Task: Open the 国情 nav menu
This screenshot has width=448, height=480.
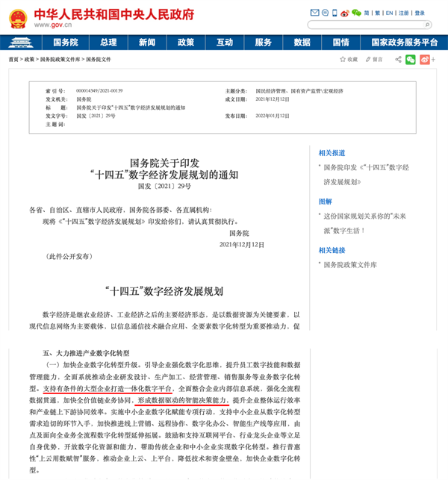Action: 340,43
